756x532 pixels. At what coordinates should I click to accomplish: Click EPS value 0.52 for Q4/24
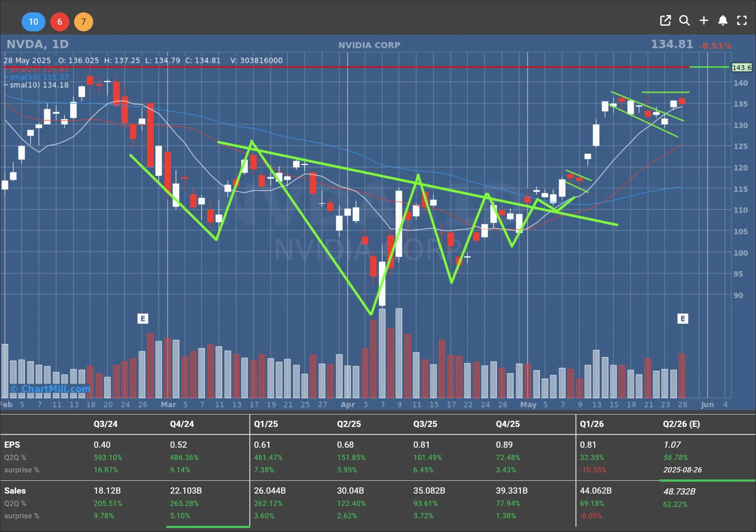tap(178, 445)
